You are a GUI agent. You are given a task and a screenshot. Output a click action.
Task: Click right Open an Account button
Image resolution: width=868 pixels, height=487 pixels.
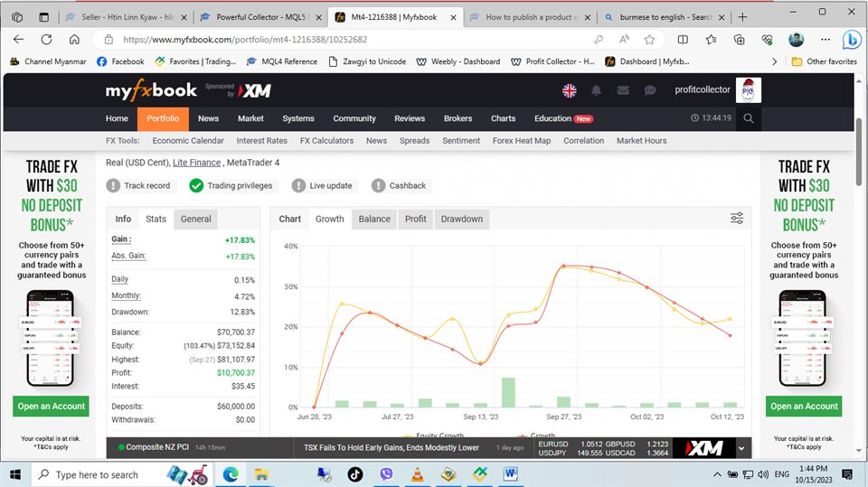tap(804, 407)
